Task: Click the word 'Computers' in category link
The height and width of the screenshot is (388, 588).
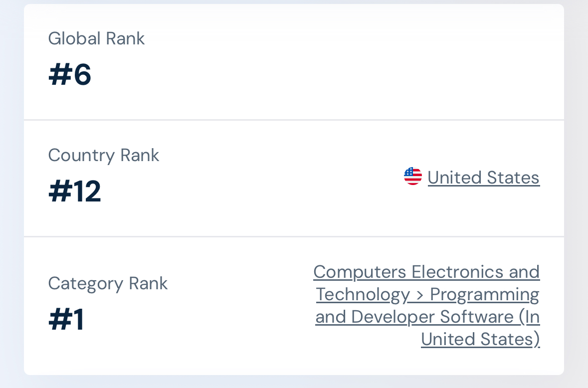Action: pos(360,272)
